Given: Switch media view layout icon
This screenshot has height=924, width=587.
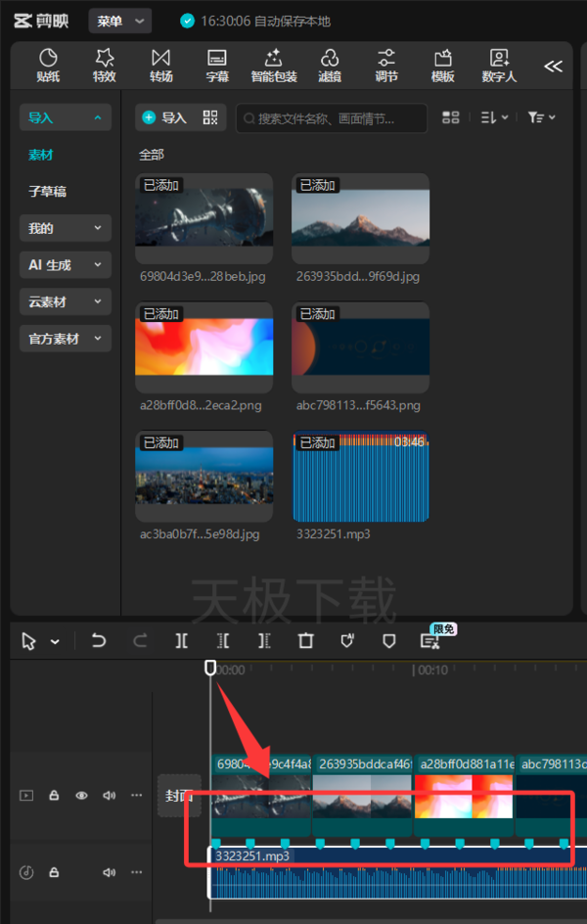Looking at the screenshot, I should (x=450, y=117).
